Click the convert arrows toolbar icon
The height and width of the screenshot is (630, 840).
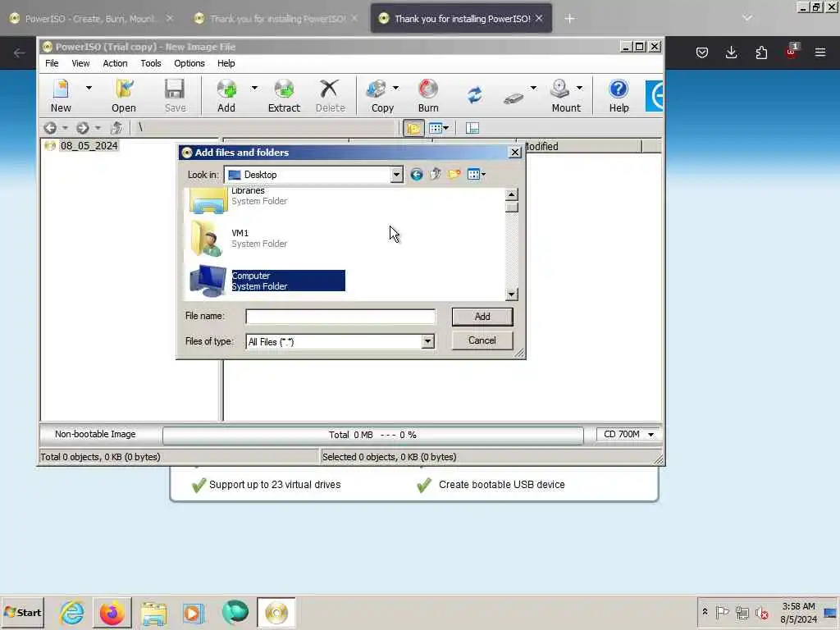[x=475, y=95]
